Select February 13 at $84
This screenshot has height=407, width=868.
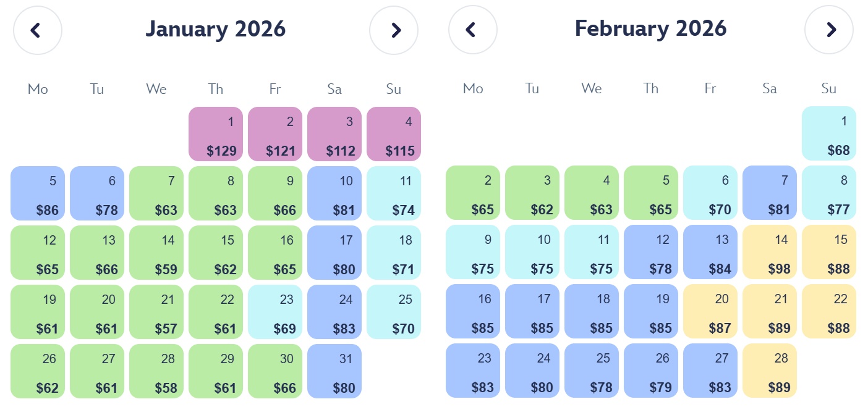[710, 253]
